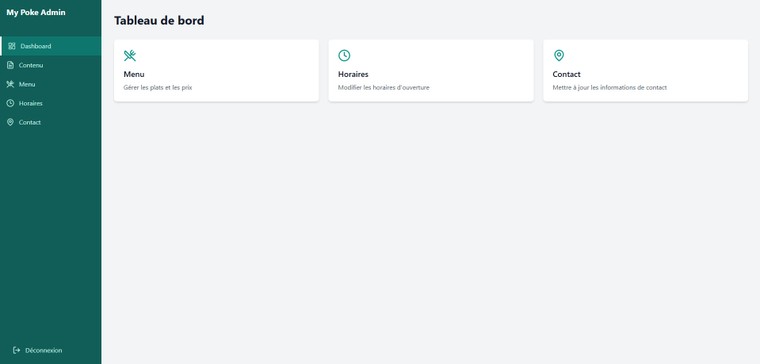Log out using the Déconnexion link
The image size is (760, 364).
point(37,350)
